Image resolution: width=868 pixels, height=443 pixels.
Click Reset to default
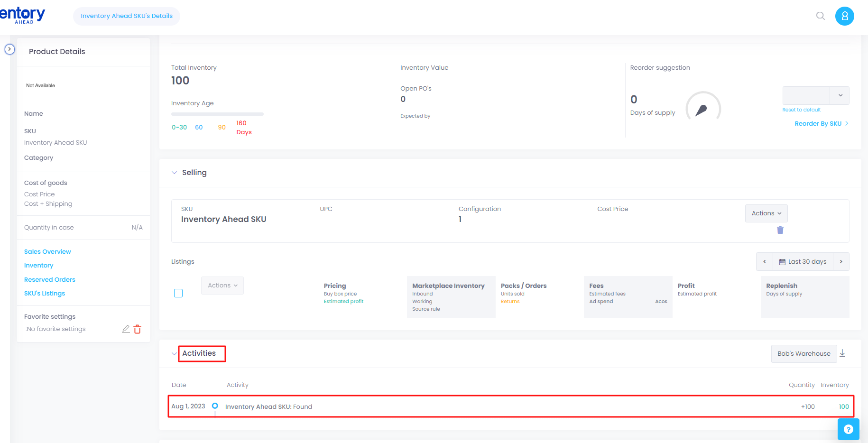coord(802,110)
